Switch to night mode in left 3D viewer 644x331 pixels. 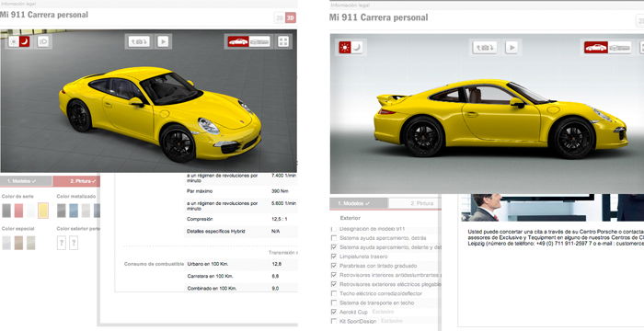point(25,41)
